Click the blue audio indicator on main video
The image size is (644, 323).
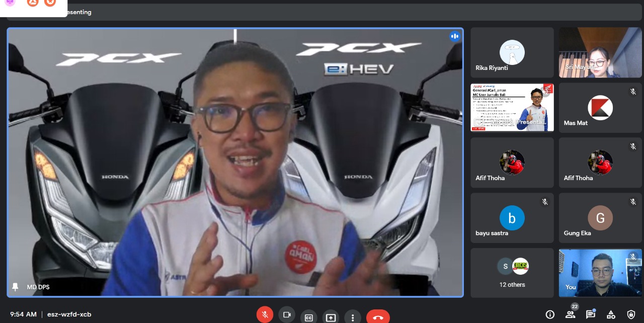[x=455, y=36]
